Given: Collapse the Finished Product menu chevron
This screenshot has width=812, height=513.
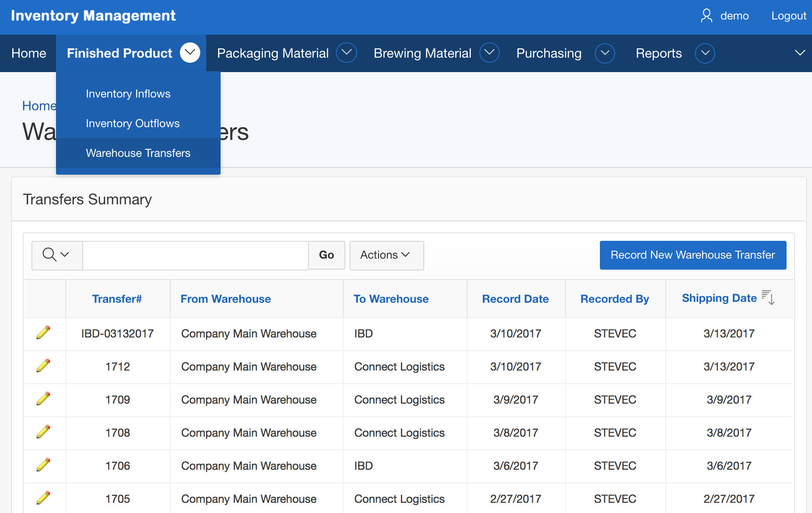Looking at the screenshot, I should pyautogui.click(x=190, y=53).
